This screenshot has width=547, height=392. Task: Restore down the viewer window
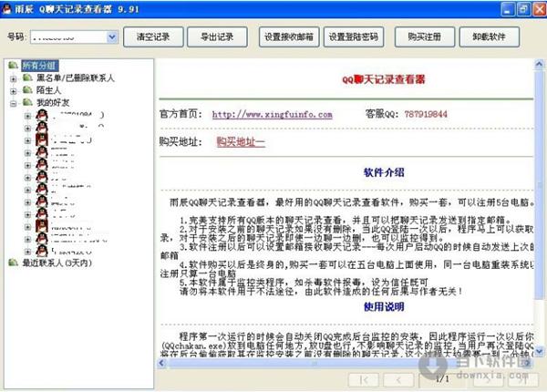tap(523, 9)
